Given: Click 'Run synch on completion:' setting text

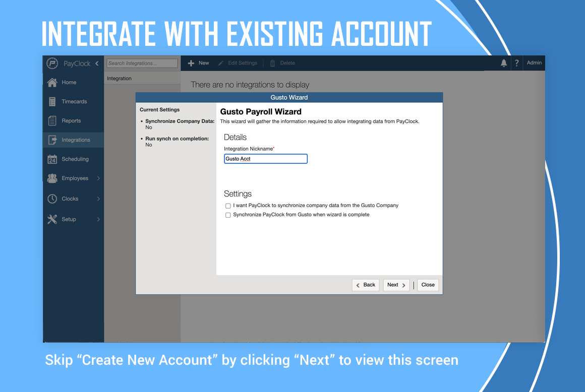Looking at the screenshot, I should pyautogui.click(x=177, y=139).
